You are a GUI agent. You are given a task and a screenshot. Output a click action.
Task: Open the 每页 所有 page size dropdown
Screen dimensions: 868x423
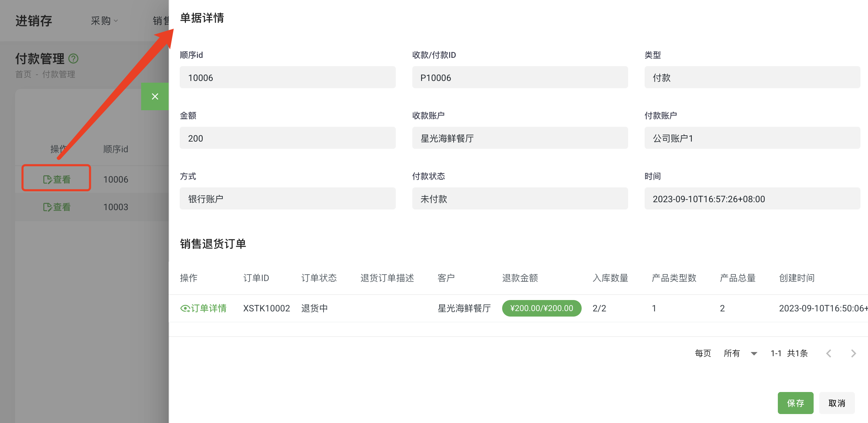pos(740,353)
